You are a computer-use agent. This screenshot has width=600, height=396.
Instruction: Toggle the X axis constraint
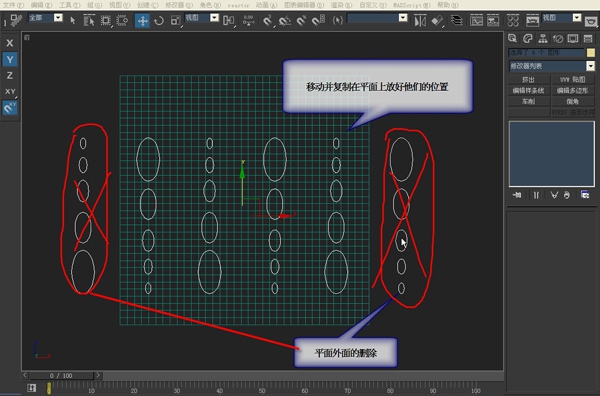10,43
